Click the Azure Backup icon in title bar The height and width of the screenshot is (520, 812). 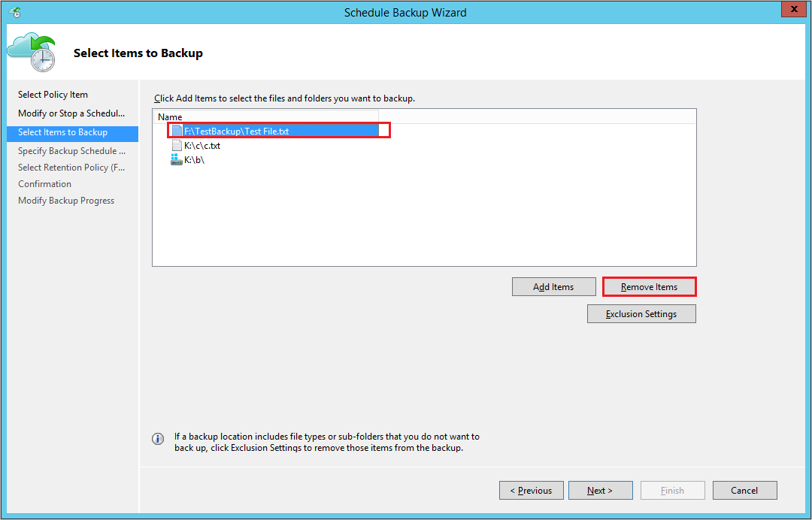coord(14,10)
